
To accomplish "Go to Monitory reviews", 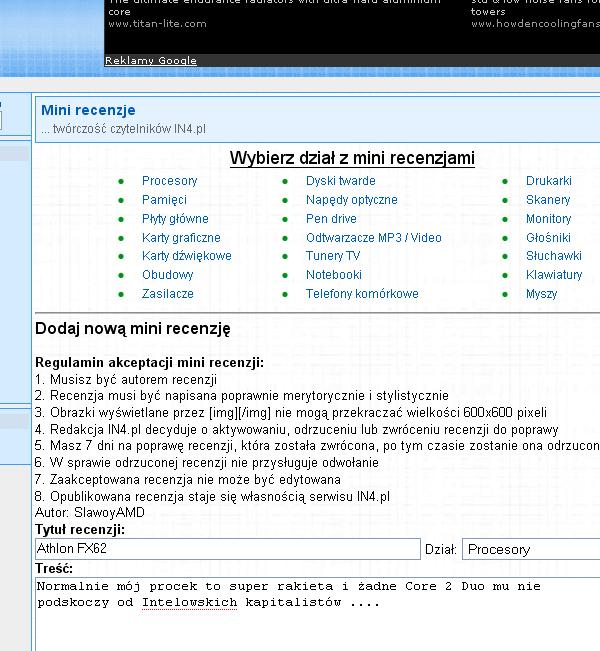I will (549, 219).
